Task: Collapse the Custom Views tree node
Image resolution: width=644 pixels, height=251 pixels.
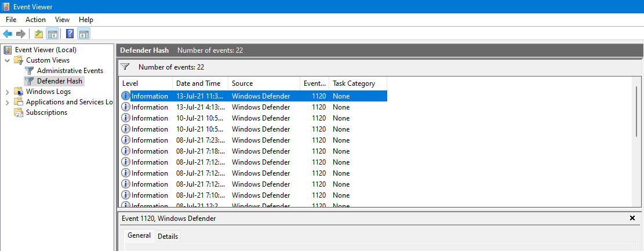Action: pyautogui.click(x=7, y=60)
